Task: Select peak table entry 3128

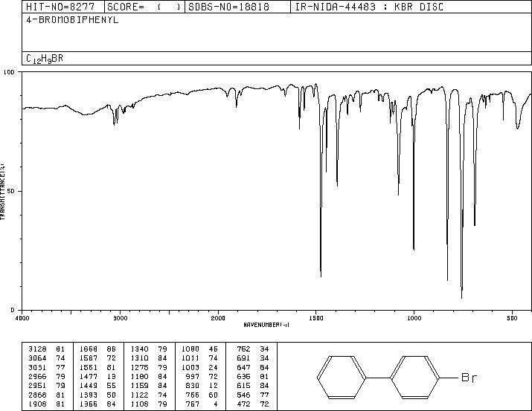Action: (x=37, y=349)
